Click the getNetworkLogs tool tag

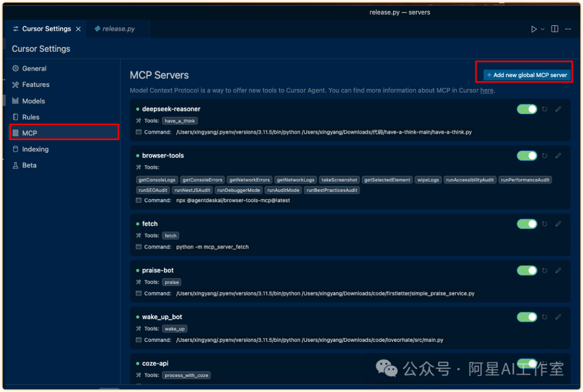pos(296,180)
